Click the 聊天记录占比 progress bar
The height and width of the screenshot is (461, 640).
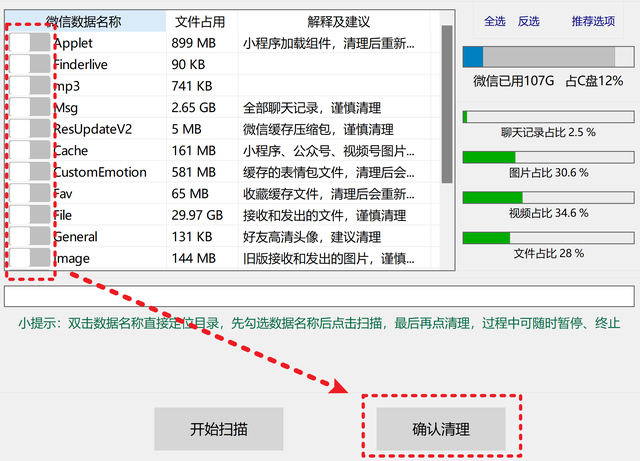pyautogui.click(x=548, y=117)
